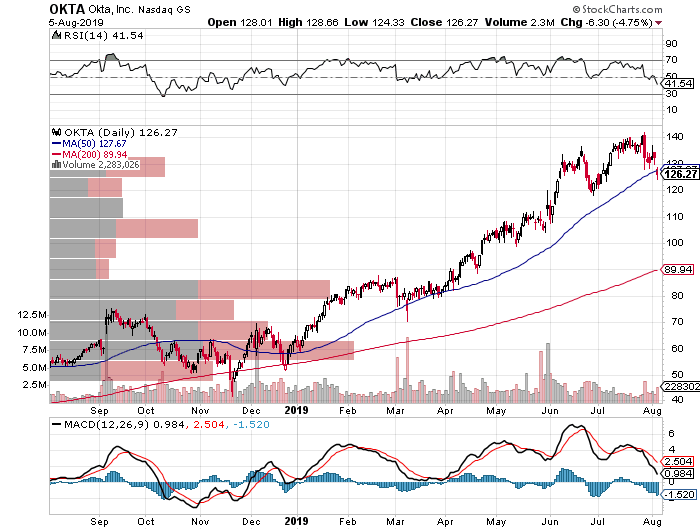Click the date 5-Aug-2019
This screenshot has height=530, width=700.
76,23
